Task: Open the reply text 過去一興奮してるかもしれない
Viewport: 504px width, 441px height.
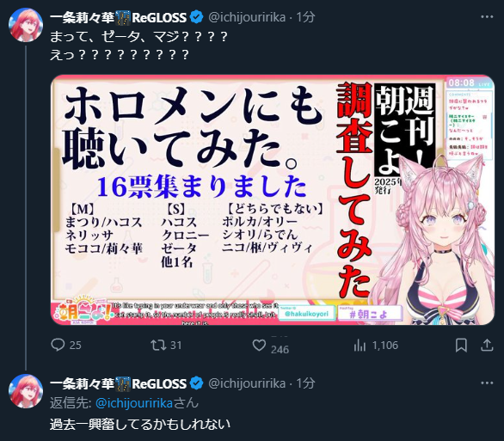Action: click(140, 425)
